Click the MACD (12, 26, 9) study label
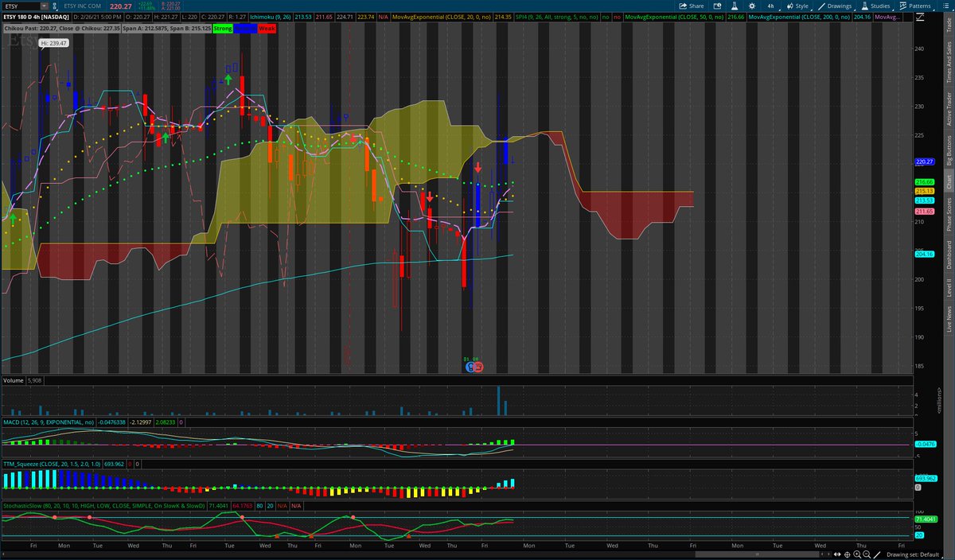 (48, 422)
